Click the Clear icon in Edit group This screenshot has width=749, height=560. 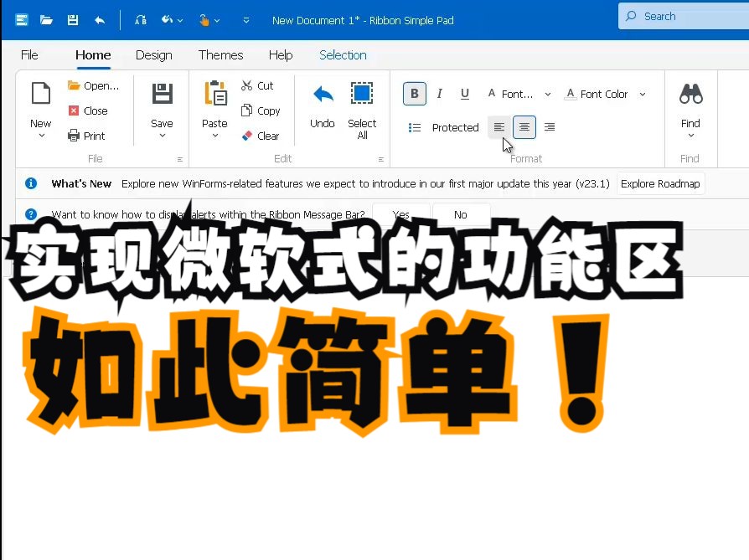coord(247,136)
